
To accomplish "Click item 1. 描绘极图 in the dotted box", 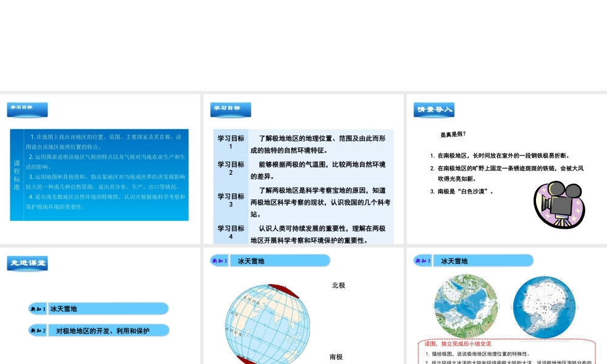I will click(477, 354).
